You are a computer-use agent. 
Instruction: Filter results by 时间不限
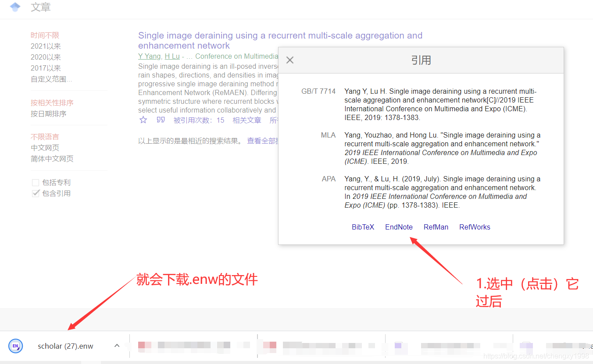[45, 35]
